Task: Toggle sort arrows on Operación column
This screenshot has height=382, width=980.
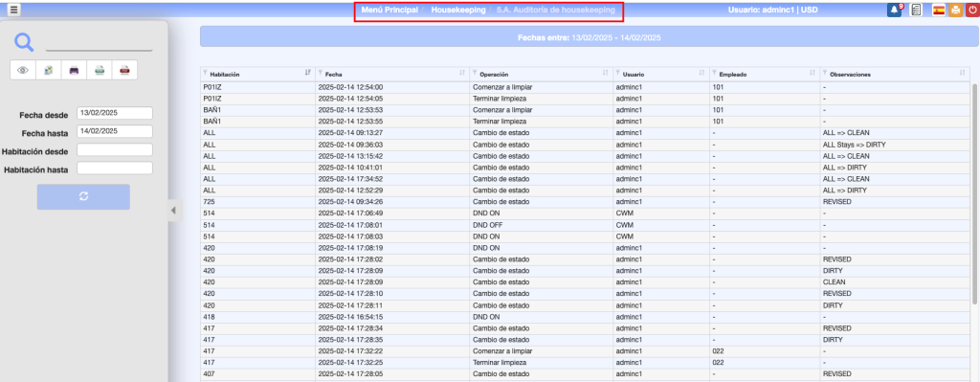Action: coord(605,73)
